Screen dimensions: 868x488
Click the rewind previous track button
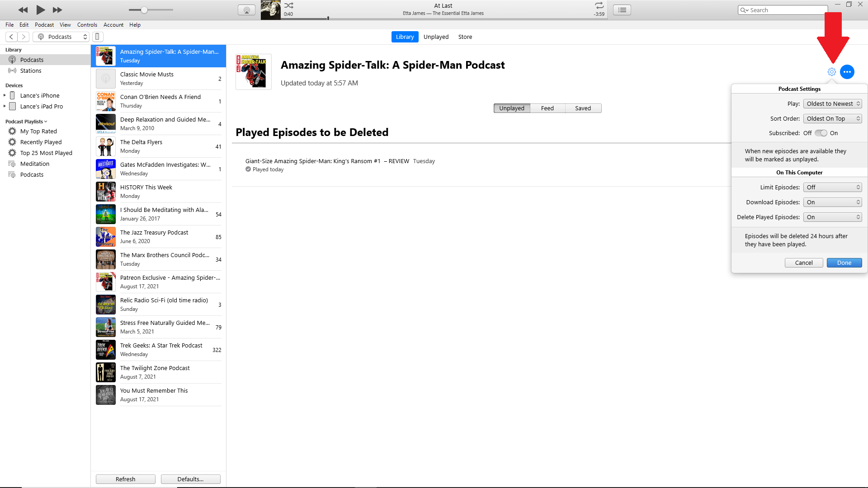23,10
